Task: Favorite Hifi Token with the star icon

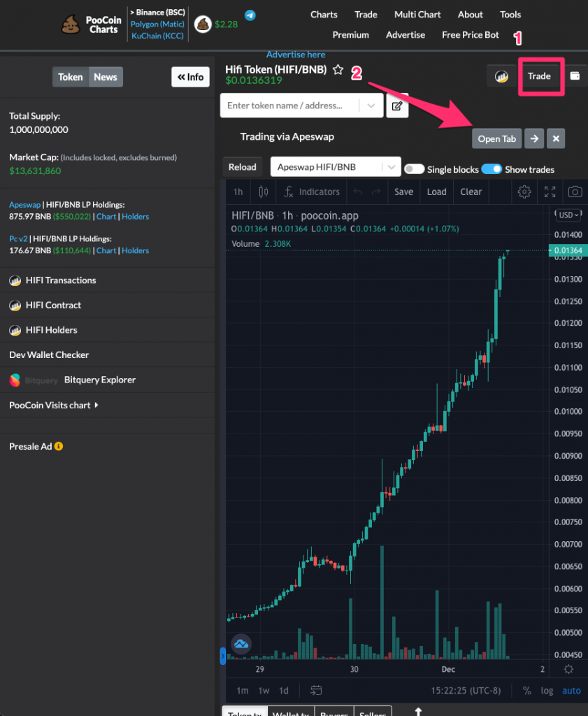Action: point(338,70)
